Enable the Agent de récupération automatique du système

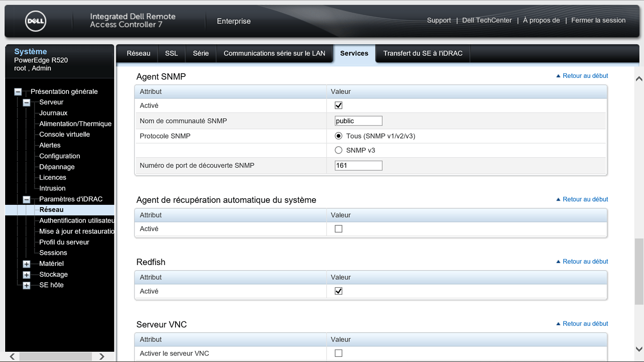pyautogui.click(x=338, y=229)
